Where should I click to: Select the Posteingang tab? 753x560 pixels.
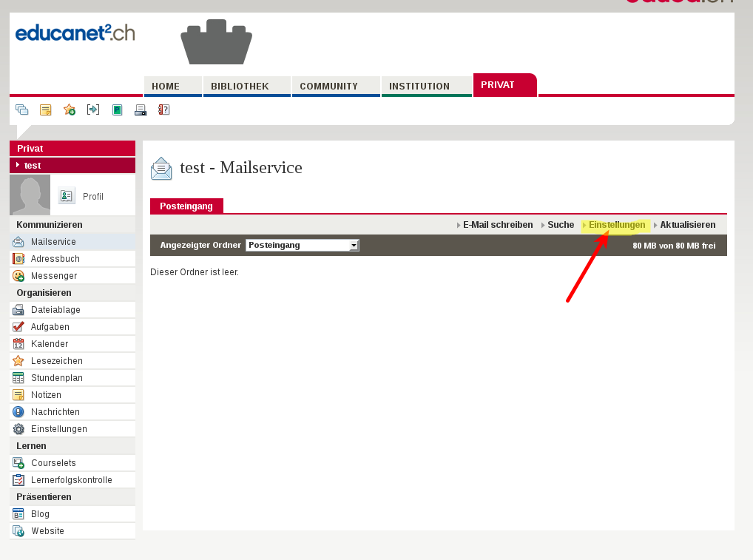186,206
